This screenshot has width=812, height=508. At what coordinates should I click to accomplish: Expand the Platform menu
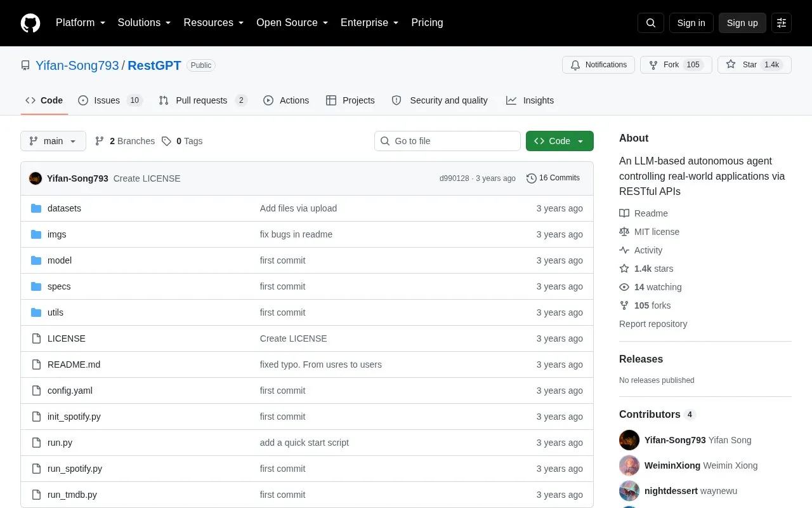[x=81, y=23]
